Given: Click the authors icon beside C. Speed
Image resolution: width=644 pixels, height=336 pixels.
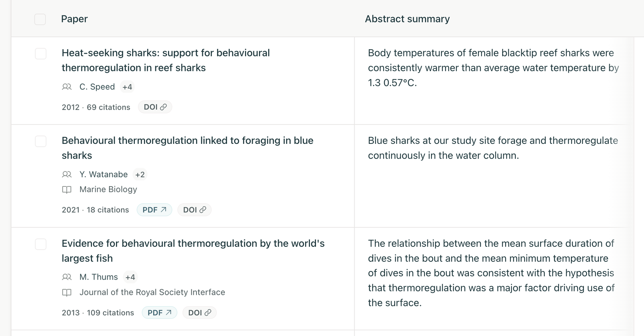Looking at the screenshot, I should pos(67,87).
